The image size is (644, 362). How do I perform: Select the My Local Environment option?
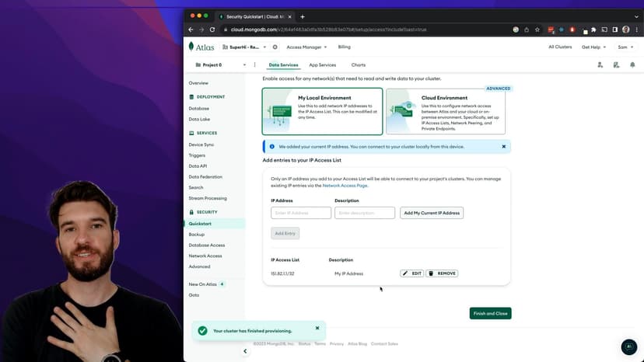322,111
